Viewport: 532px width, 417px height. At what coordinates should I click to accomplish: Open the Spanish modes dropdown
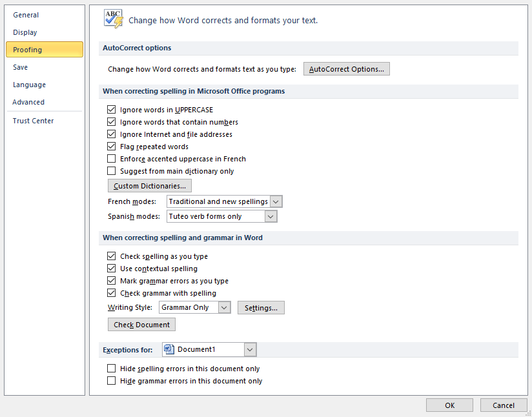pos(271,217)
